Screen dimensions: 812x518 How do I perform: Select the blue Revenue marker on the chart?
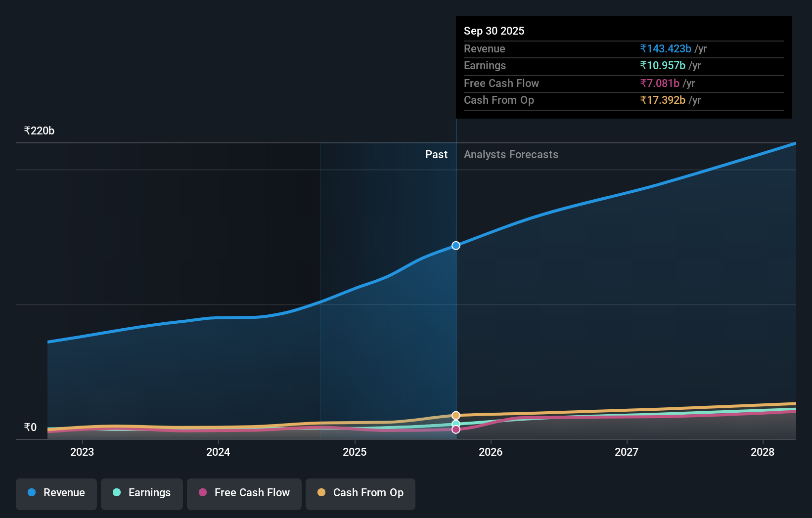coord(455,245)
